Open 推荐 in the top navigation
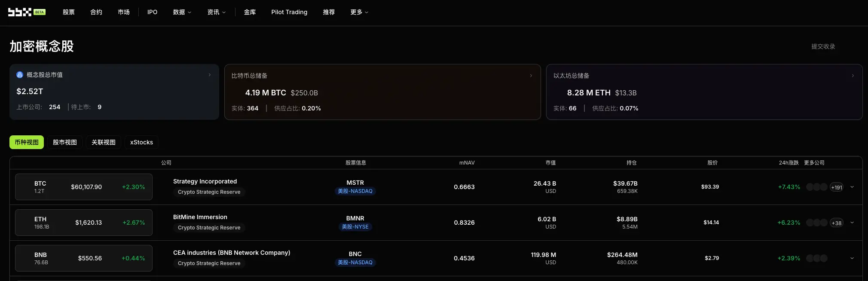 (x=329, y=12)
